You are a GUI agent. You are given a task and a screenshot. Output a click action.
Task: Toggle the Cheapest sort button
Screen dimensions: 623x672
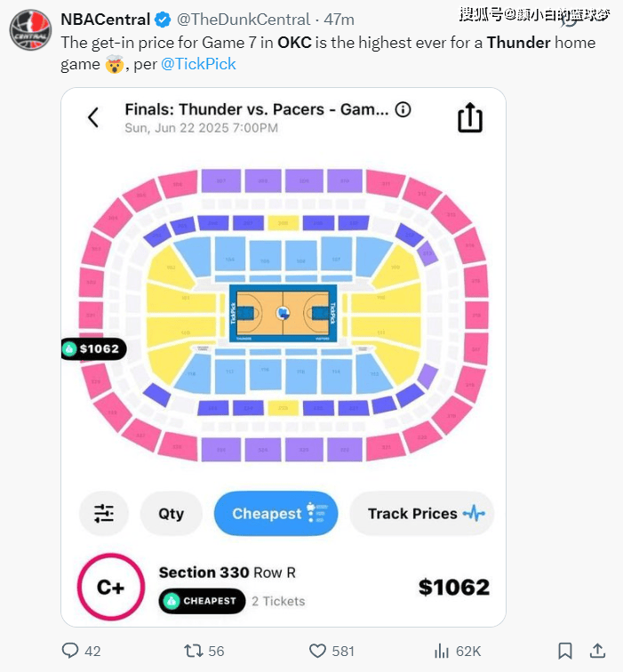tap(276, 514)
